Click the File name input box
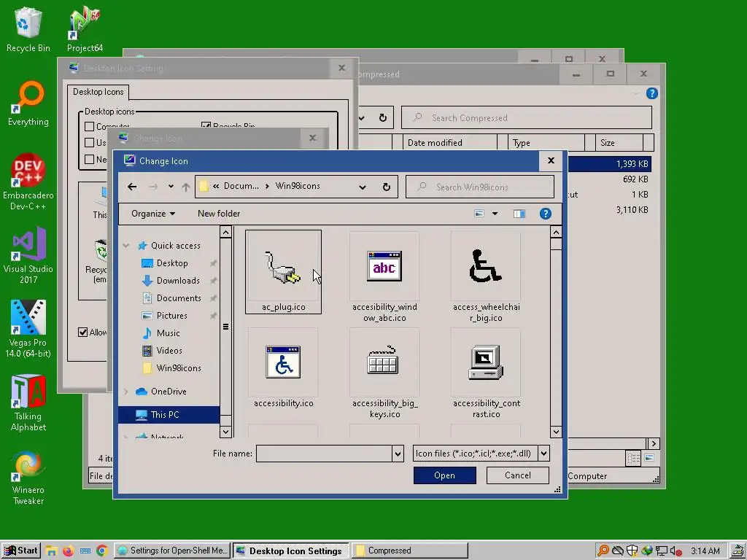Screen dimensions: 747x560 [x=324, y=454]
